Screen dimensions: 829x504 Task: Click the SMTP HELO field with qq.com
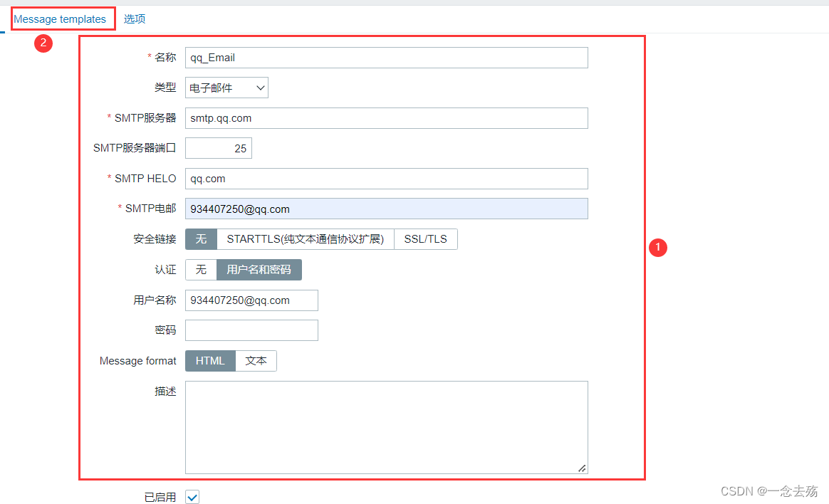[387, 179]
